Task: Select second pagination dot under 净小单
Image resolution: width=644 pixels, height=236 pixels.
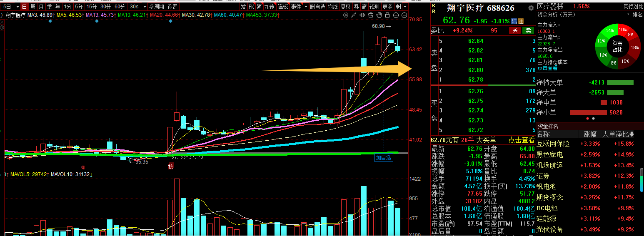Action: pyautogui.click(x=593, y=119)
